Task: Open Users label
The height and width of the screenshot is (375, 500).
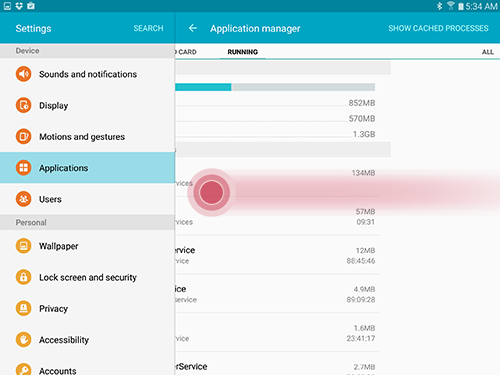Action: 50,199
